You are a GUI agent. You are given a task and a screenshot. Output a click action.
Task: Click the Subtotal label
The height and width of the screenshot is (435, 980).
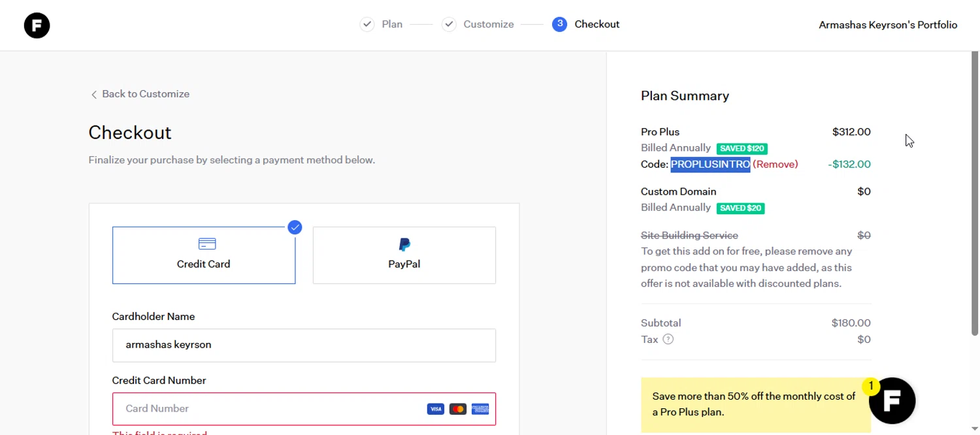click(661, 323)
